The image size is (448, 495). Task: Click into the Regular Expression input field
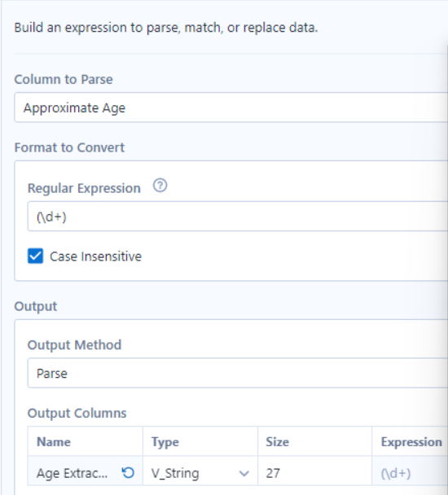tap(238, 217)
